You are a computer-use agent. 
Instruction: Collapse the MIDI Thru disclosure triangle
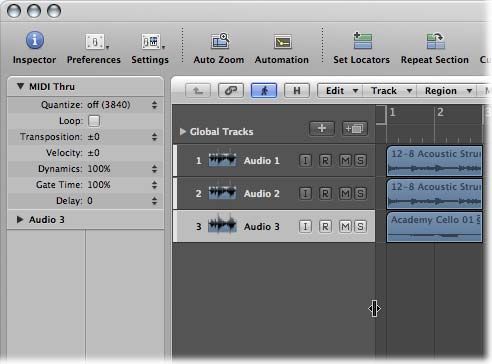[20, 86]
